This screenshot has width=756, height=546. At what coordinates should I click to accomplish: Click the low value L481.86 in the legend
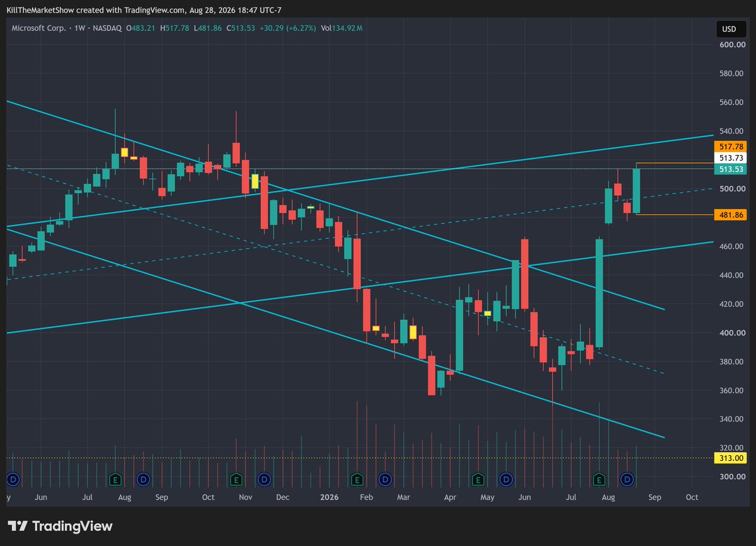[207, 28]
